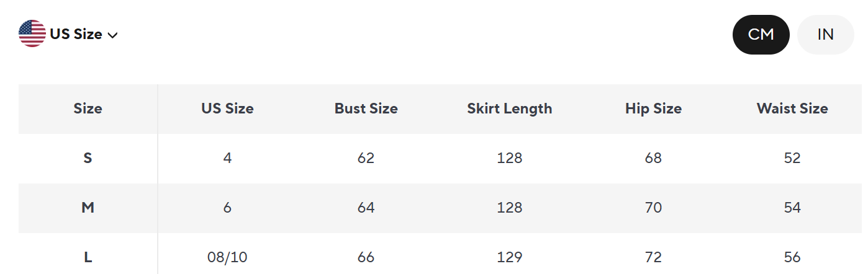Screen dimensions: 868x274
Task: Open the US Size region selector
Action: [76, 34]
